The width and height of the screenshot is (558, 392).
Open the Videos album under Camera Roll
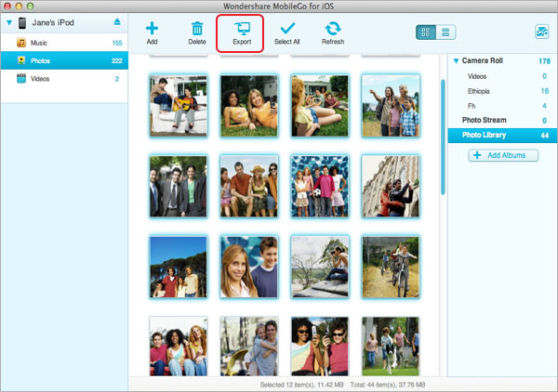point(502,76)
